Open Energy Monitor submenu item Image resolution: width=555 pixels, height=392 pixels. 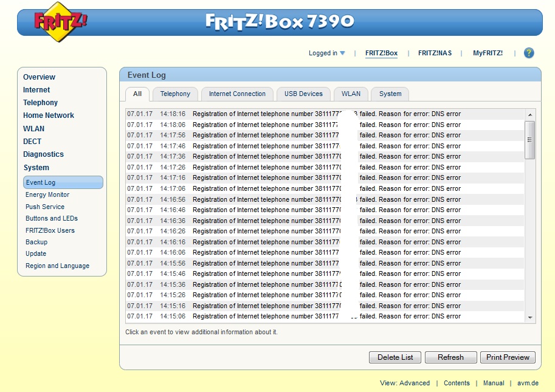(x=47, y=194)
